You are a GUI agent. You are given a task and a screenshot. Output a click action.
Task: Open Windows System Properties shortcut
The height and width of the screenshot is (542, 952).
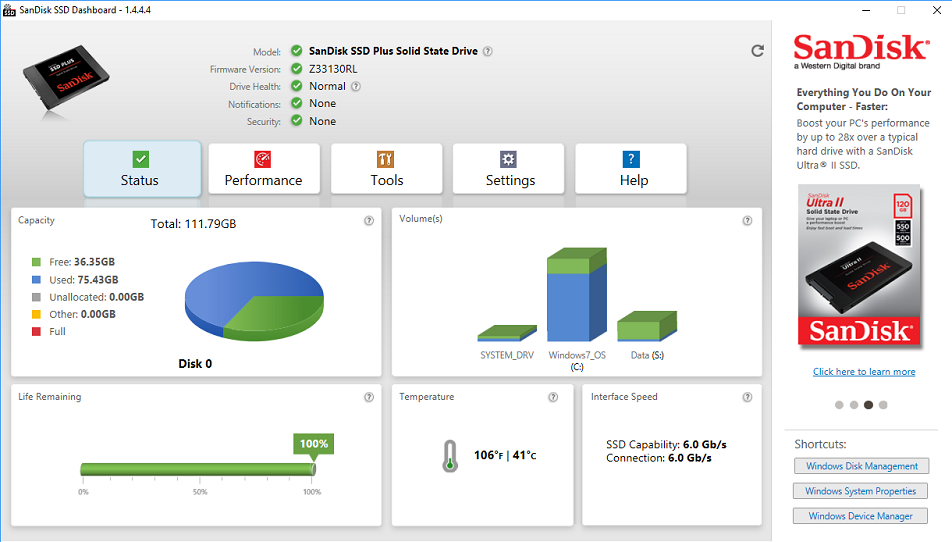pyautogui.click(x=860, y=491)
